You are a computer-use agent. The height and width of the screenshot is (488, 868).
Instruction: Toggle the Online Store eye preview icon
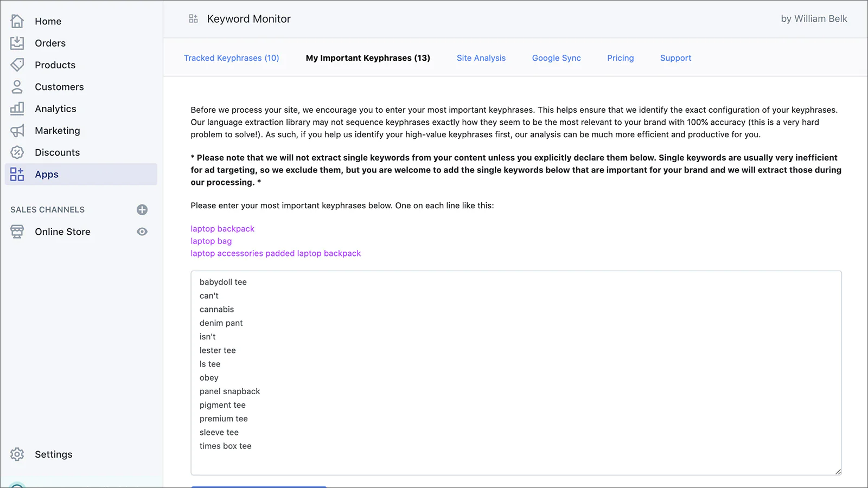point(142,232)
